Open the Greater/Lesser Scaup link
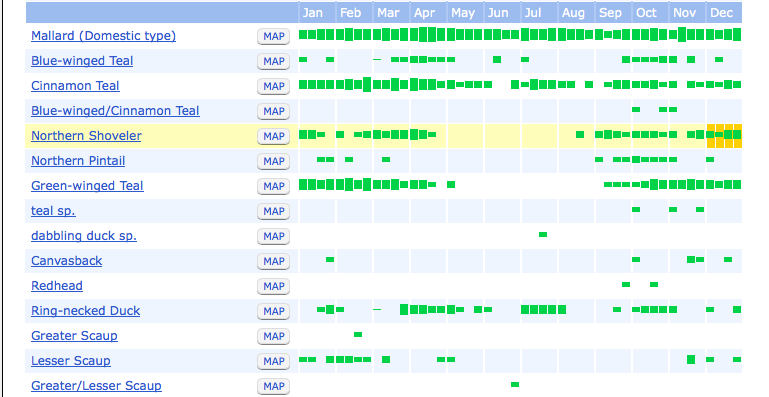 (96, 386)
